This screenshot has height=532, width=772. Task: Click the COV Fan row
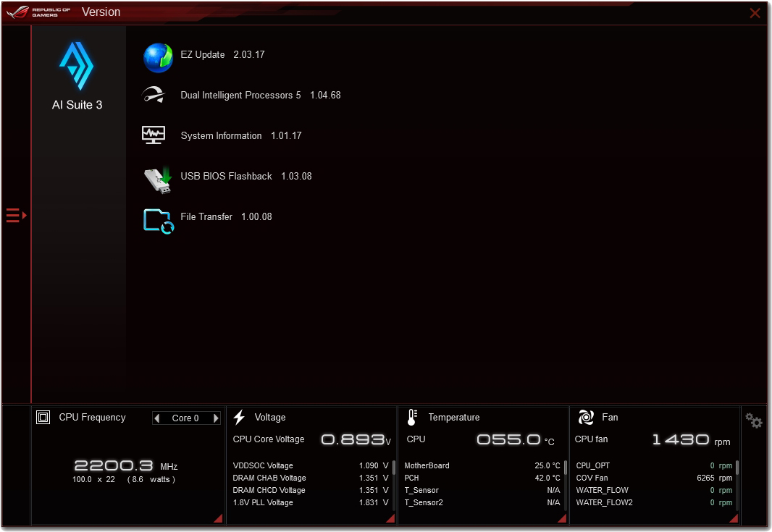[x=654, y=478]
